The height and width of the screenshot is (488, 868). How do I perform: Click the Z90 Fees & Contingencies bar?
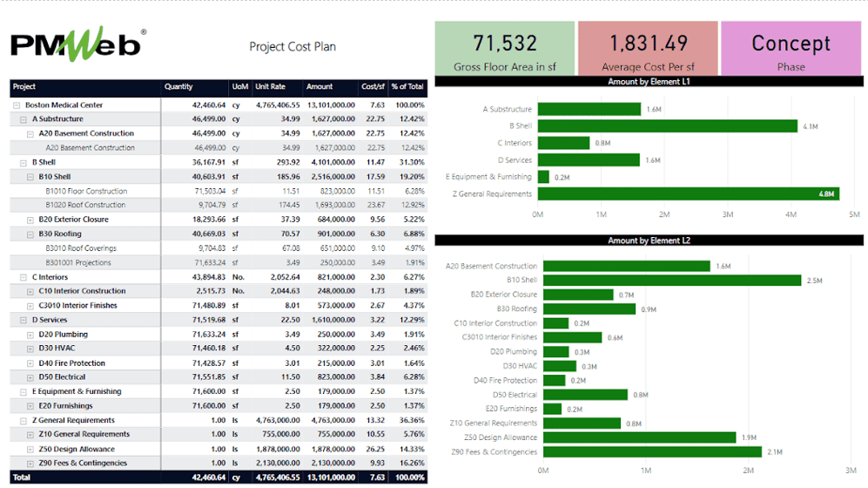tap(651, 451)
